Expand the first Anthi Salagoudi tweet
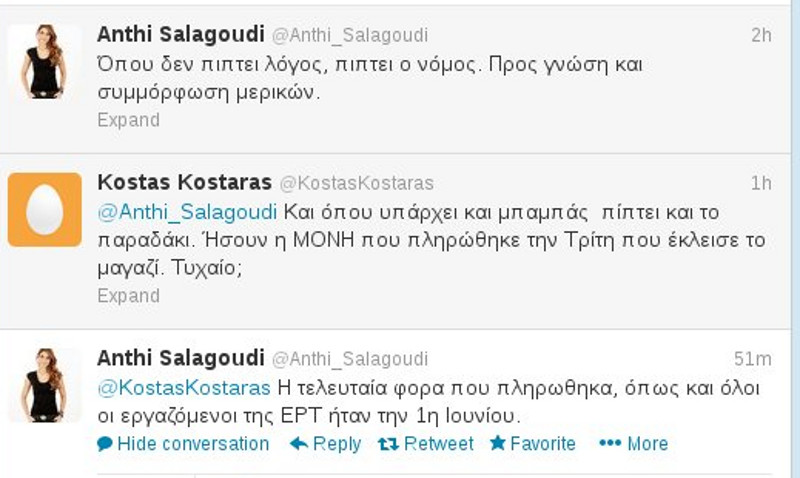The width and height of the screenshot is (800, 478). coord(128,120)
